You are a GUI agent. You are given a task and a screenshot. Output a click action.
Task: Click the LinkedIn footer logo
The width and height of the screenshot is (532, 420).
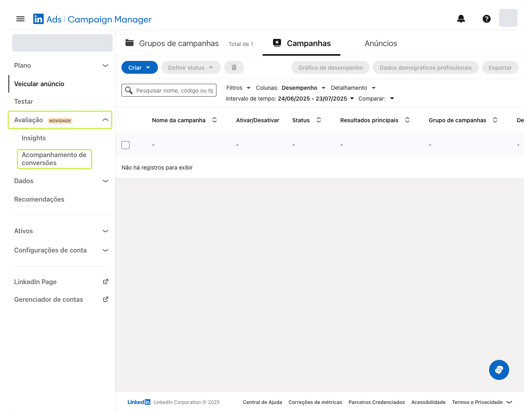(139, 402)
